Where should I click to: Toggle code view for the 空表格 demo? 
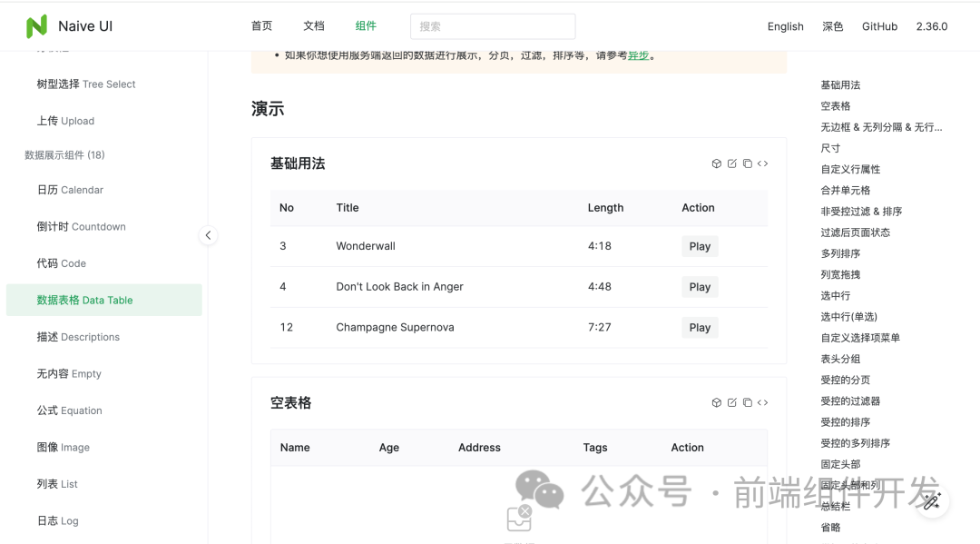click(762, 401)
